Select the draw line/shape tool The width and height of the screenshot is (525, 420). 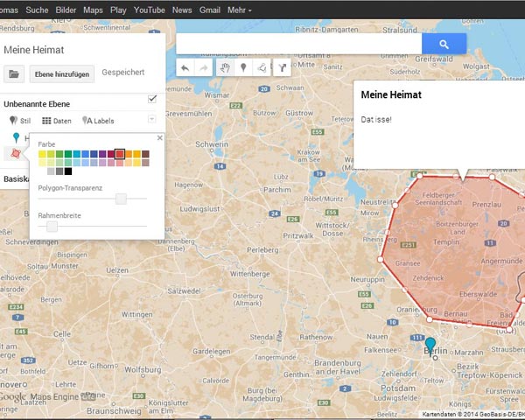coord(262,68)
